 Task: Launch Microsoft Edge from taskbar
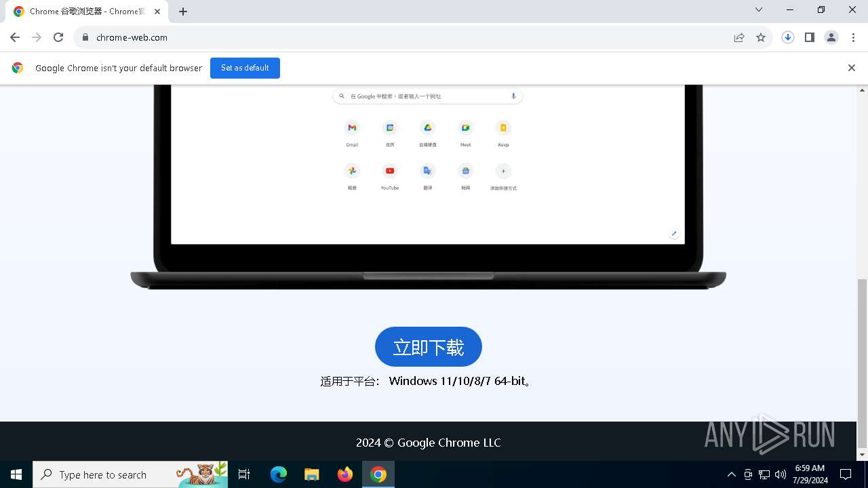pyautogui.click(x=279, y=474)
